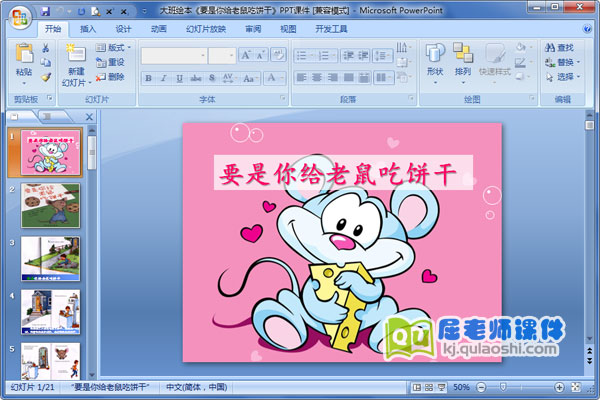Click the Arrange (排列) icon
The image size is (600, 400).
(x=463, y=58)
